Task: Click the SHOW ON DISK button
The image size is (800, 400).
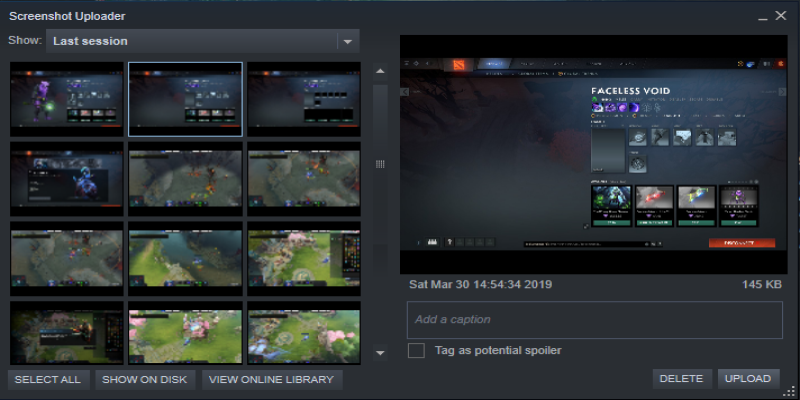Action: [x=145, y=380]
